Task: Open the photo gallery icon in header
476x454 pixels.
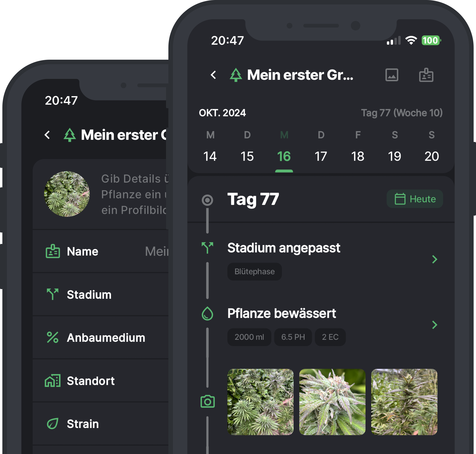Action: pyautogui.click(x=392, y=75)
